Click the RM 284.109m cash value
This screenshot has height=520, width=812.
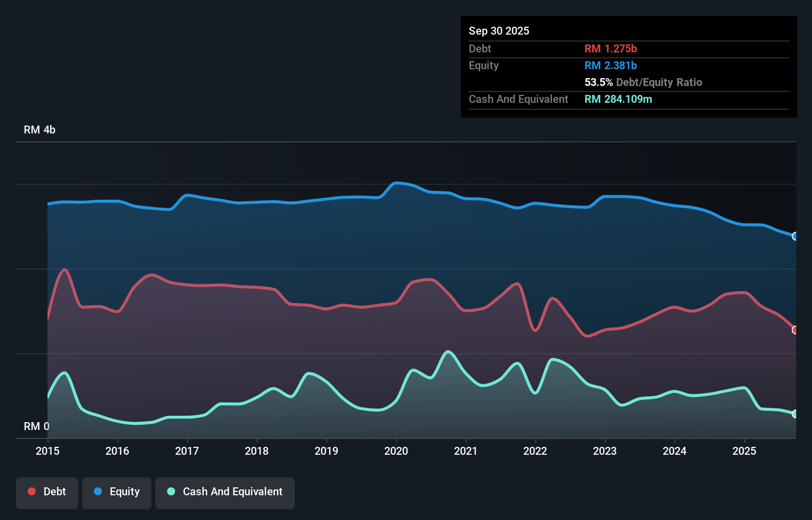pyautogui.click(x=618, y=99)
